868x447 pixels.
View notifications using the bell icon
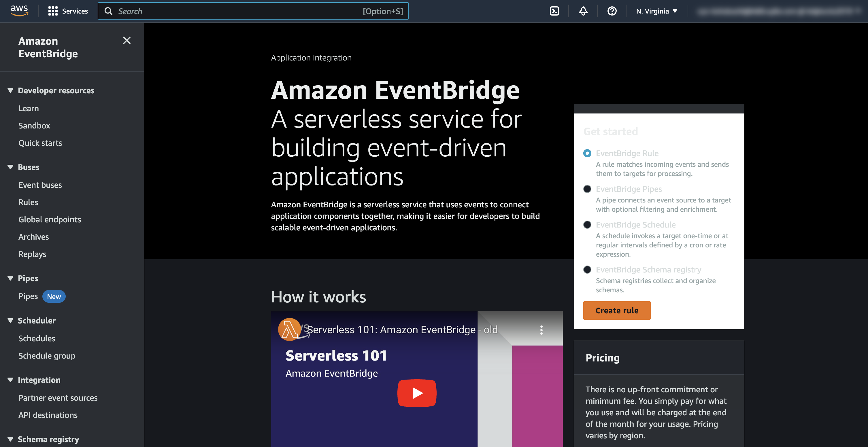(x=583, y=11)
